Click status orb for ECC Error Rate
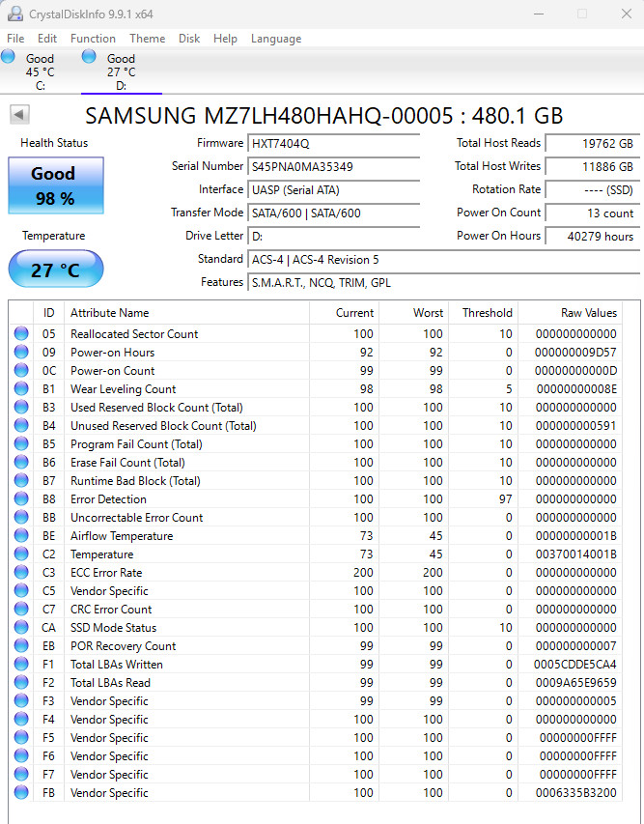Screen dimensions: 644x824 pos(21,573)
